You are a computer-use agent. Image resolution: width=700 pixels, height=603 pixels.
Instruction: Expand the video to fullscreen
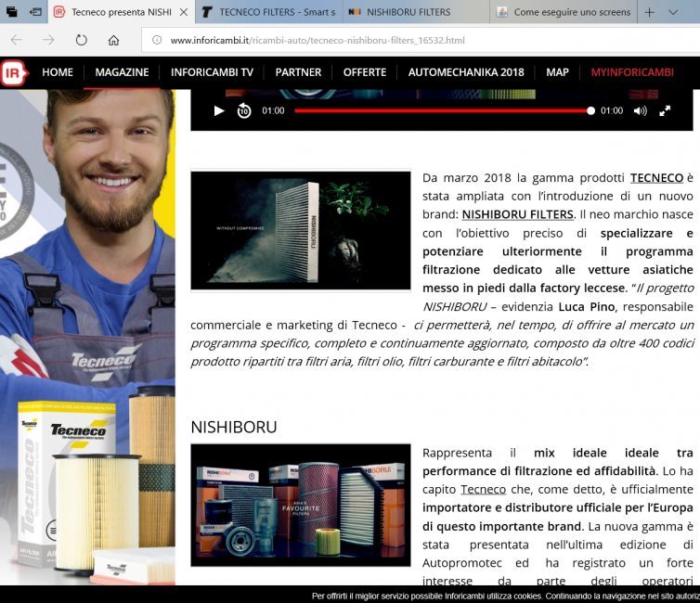pos(665,110)
